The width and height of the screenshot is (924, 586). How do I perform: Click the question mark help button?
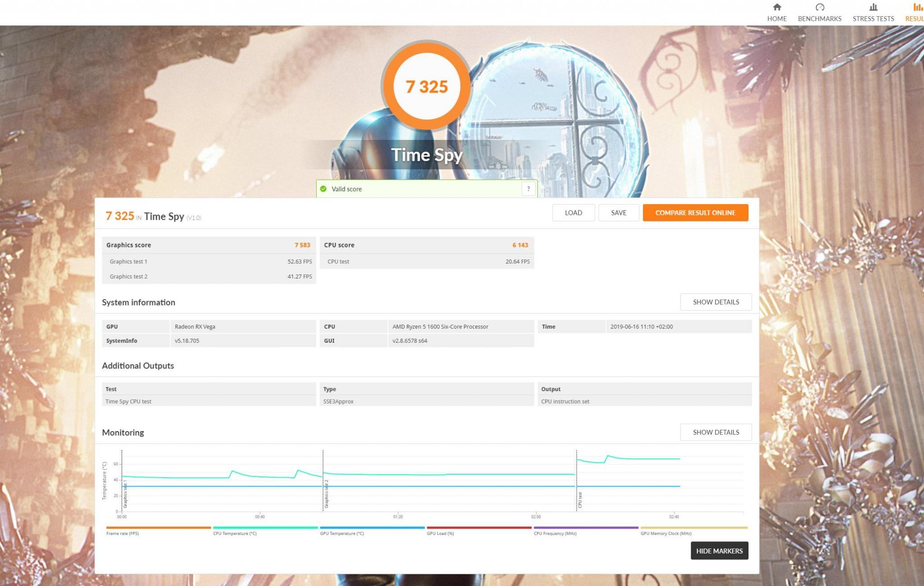pos(528,189)
